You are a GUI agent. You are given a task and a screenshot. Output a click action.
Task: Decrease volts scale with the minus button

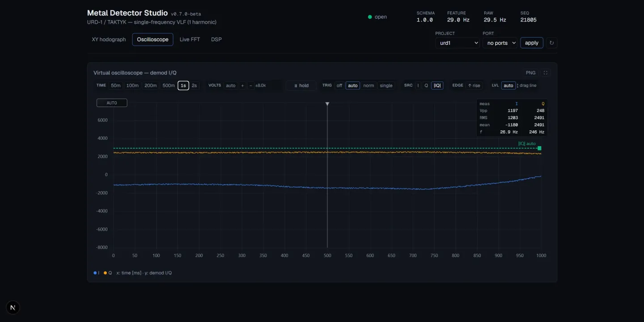point(250,86)
